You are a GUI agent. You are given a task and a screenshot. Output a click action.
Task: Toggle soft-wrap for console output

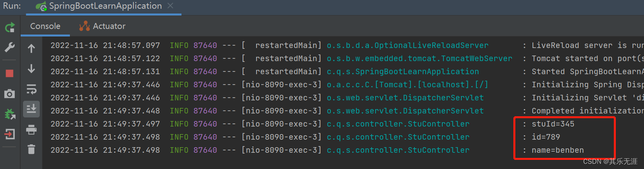click(31, 89)
